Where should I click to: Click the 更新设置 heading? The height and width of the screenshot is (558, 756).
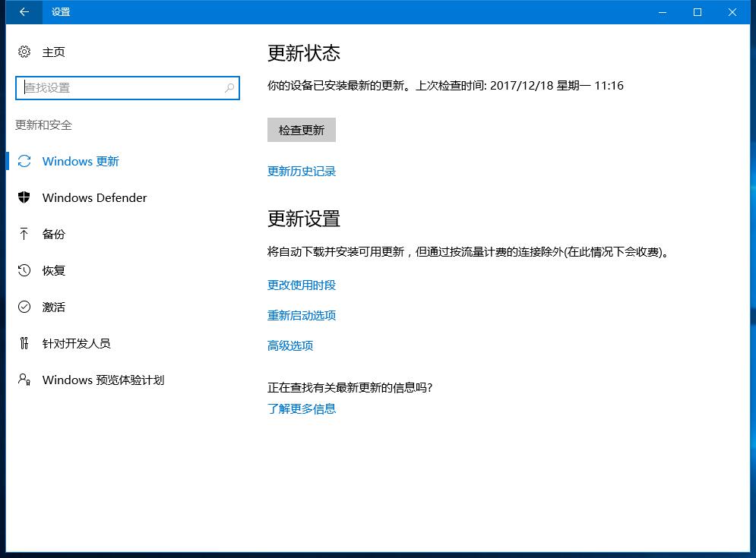click(x=304, y=219)
